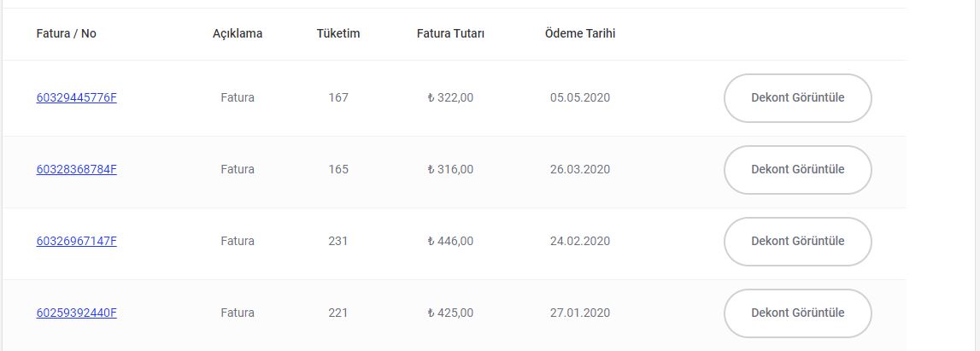Open invoice link 60328368784F
This screenshot has height=351, width=980.
[76, 169]
